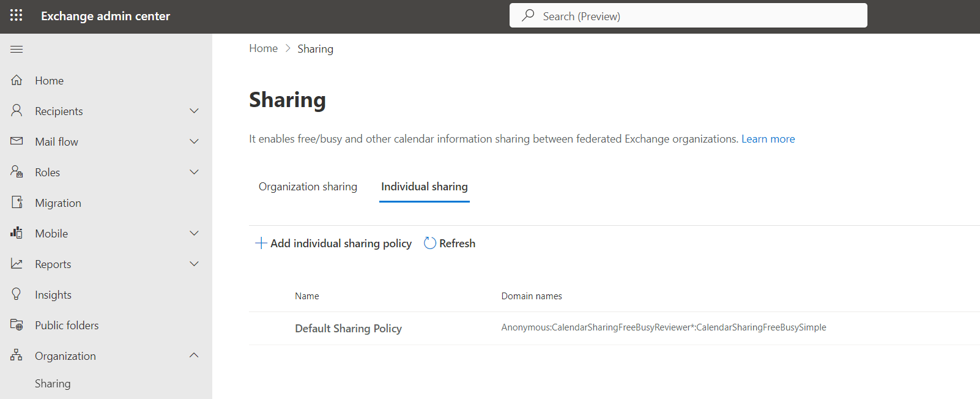Click Exchange admin center title

point(105,16)
